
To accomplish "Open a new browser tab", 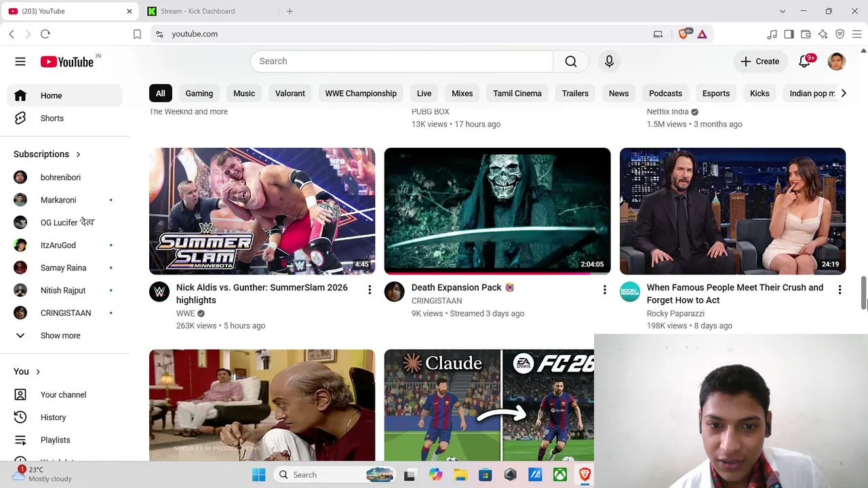I will (x=290, y=11).
